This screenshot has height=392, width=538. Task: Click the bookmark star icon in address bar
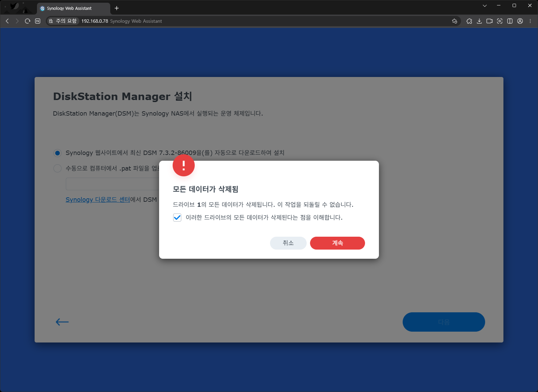click(455, 21)
